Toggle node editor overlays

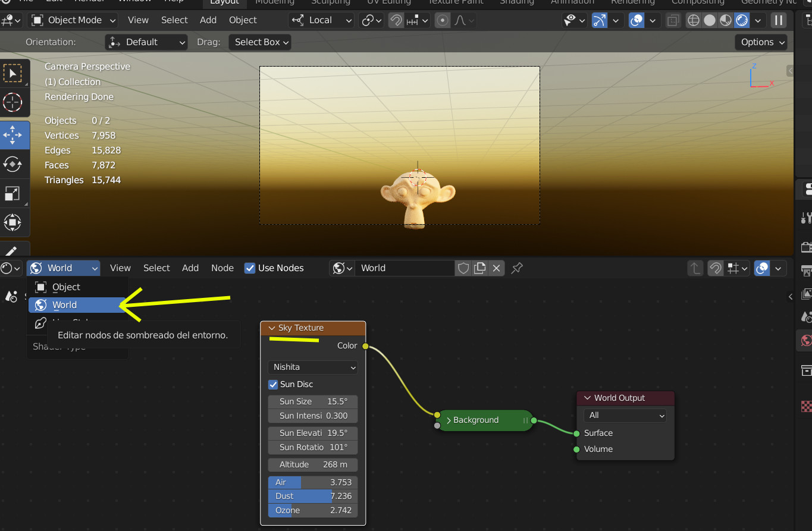pos(762,268)
